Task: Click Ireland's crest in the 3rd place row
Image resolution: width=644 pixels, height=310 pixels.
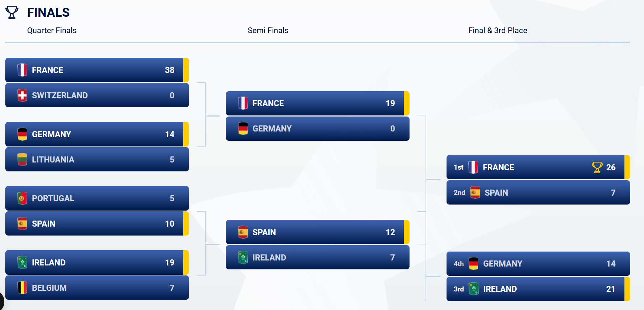Action: pos(473,289)
